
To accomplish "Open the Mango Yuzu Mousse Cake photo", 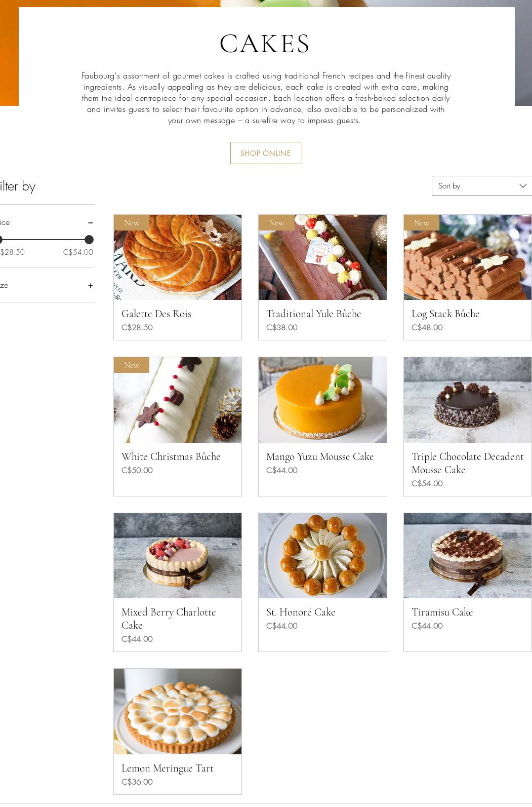I will (322, 400).
